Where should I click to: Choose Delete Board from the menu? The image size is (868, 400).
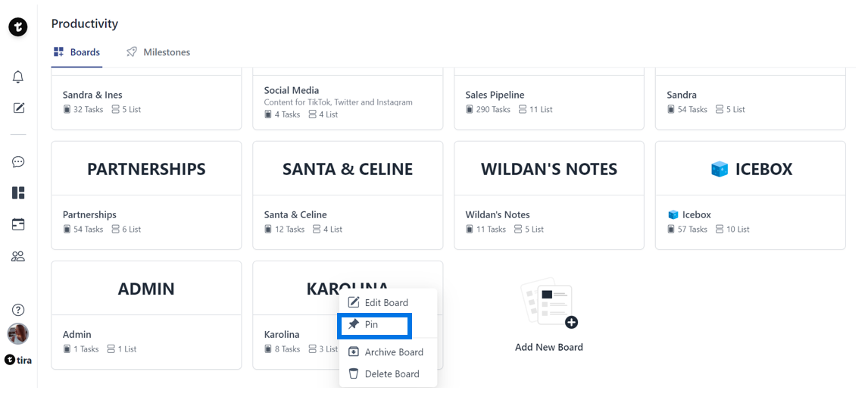point(391,373)
